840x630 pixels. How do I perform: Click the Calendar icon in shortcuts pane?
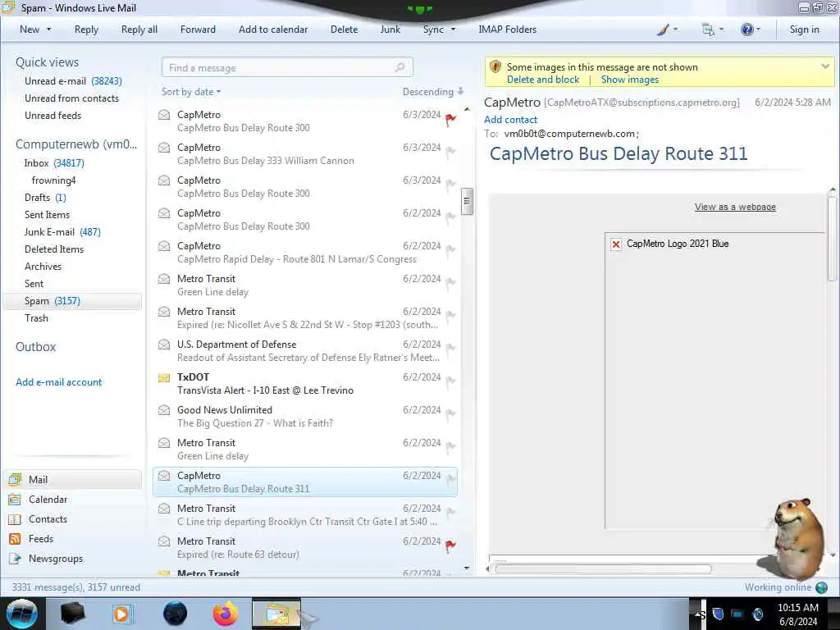pos(15,500)
